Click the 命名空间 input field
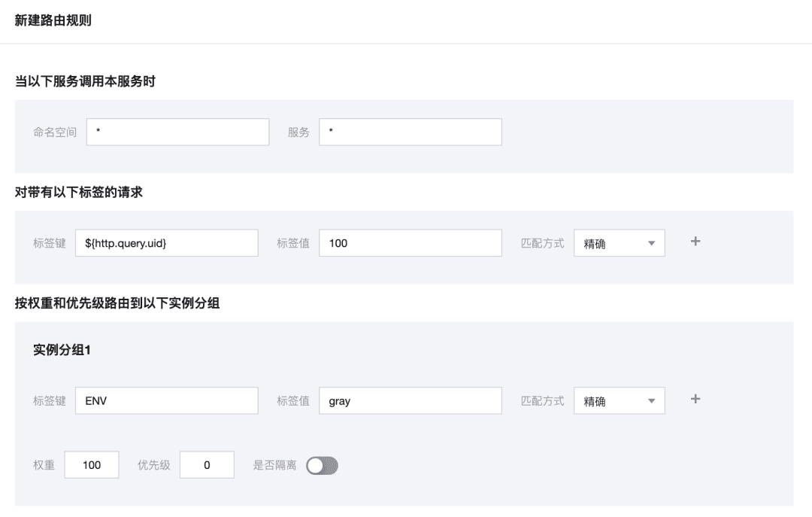 177,132
